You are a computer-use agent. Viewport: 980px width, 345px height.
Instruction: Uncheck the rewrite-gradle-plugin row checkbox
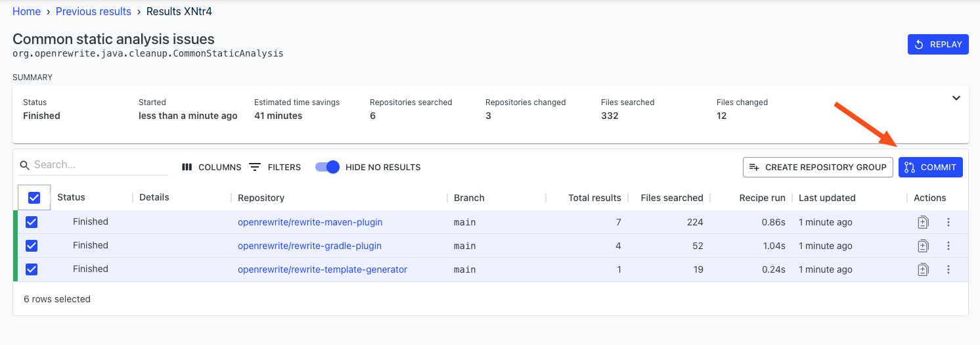tap(32, 246)
